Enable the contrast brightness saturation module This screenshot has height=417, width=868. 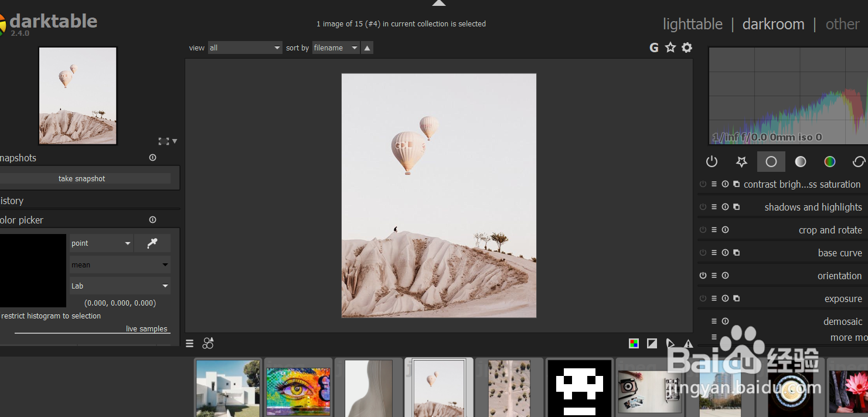pyautogui.click(x=703, y=184)
